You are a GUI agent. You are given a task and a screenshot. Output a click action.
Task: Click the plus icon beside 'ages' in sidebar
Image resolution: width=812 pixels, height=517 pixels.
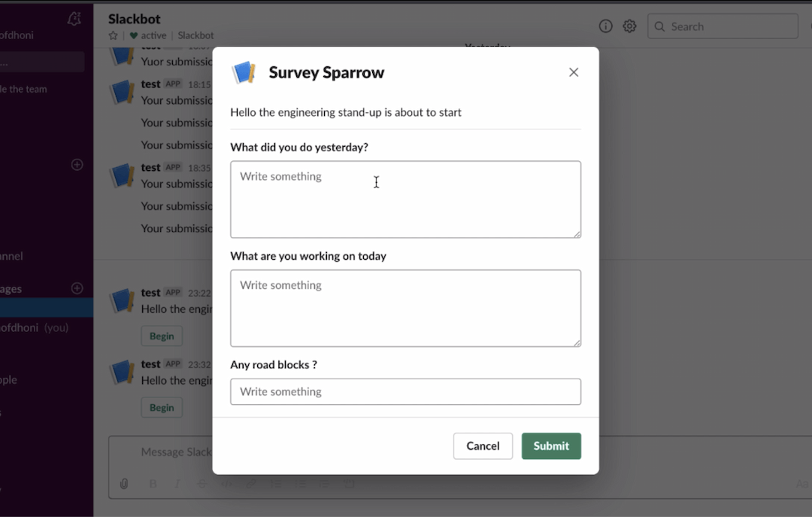[x=77, y=288]
